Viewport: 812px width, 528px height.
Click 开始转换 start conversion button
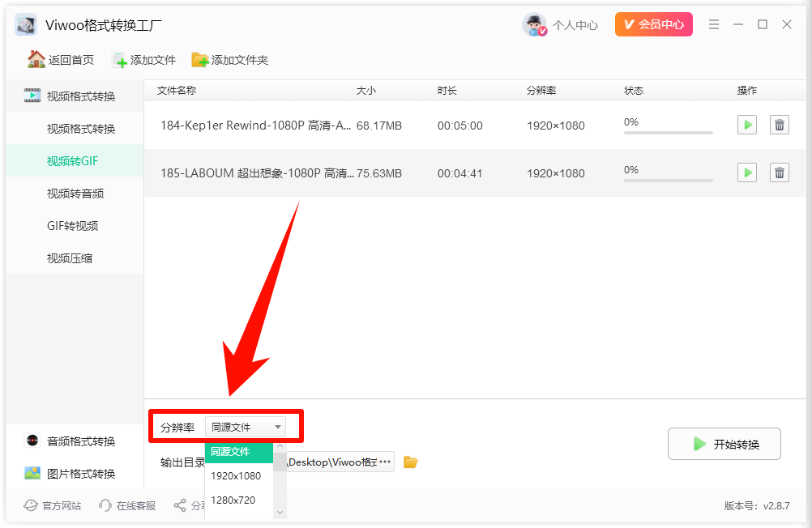(724, 444)
